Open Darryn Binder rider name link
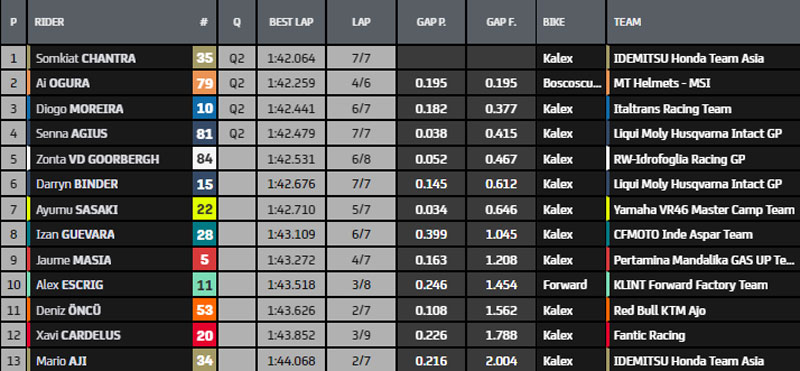The image size is (800, 371). point(77,184)
